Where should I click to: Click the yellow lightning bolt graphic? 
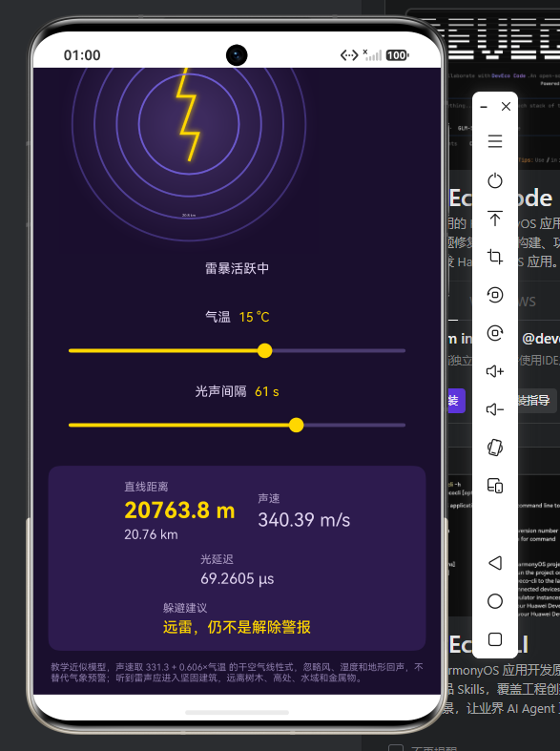click(x=188, y=114)
